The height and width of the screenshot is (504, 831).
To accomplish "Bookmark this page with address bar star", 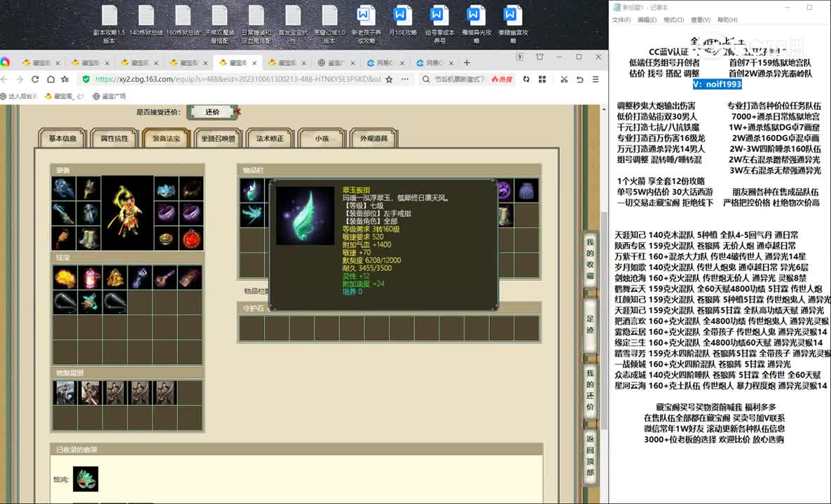I will [389, 79].
